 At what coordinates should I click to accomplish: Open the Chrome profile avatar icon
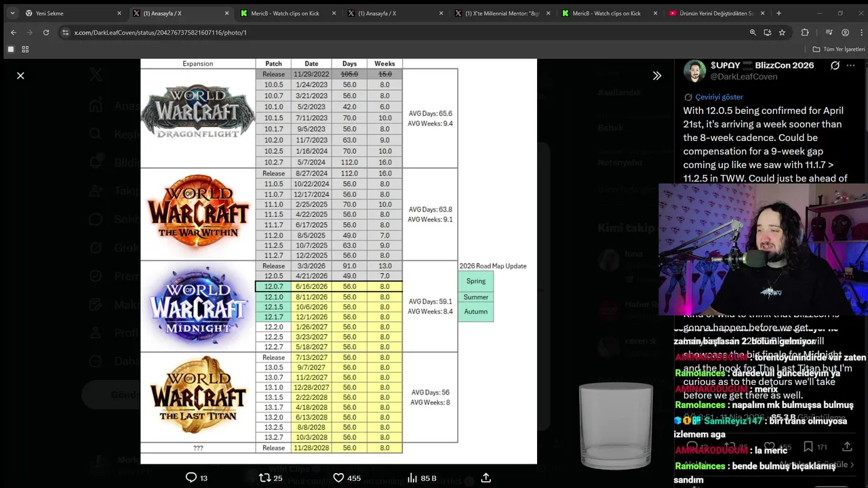845,33
